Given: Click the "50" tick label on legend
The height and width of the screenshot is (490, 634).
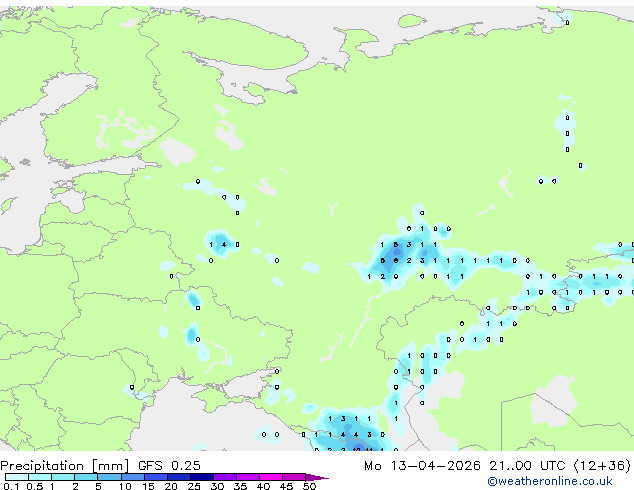Looking at the screenshot, I should [310, 487].
